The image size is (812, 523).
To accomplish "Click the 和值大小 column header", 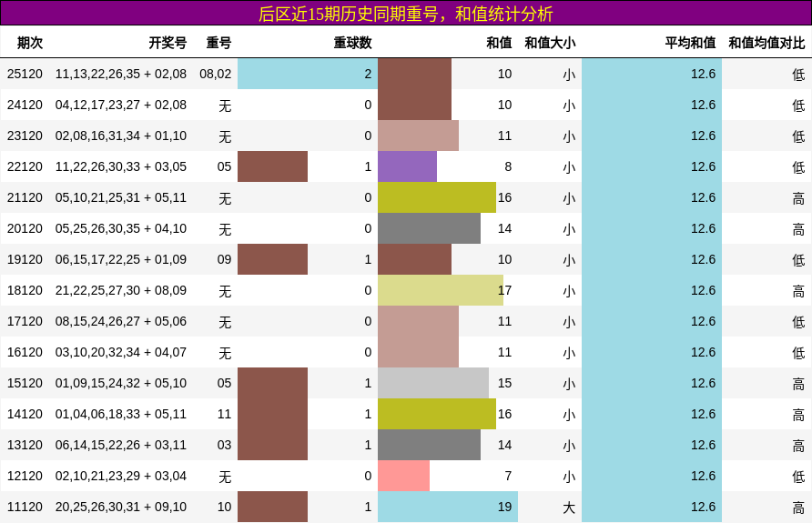I will (550, 43).
